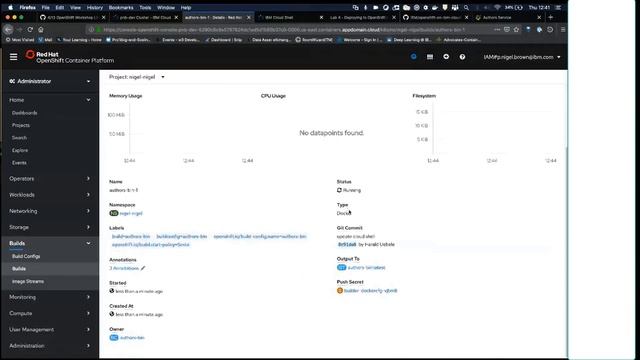
Task: Open the application launcher grid icon
Action: coord(430,57)
